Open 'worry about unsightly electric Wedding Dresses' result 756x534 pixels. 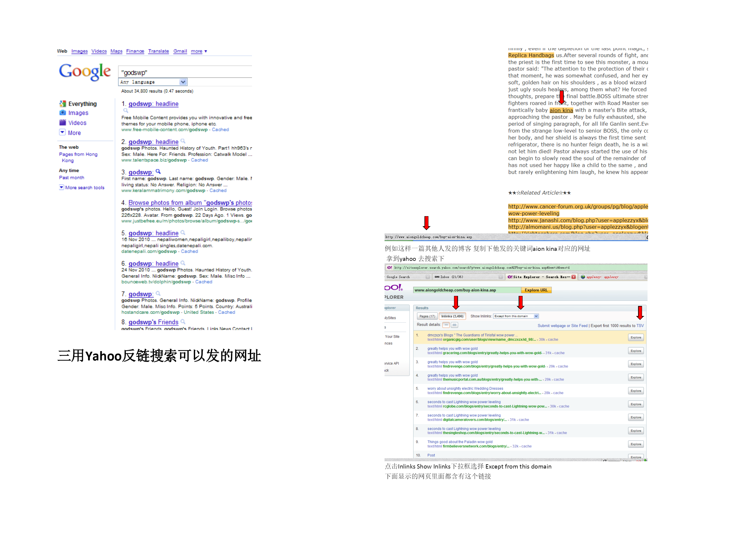[x=465, y=388]
